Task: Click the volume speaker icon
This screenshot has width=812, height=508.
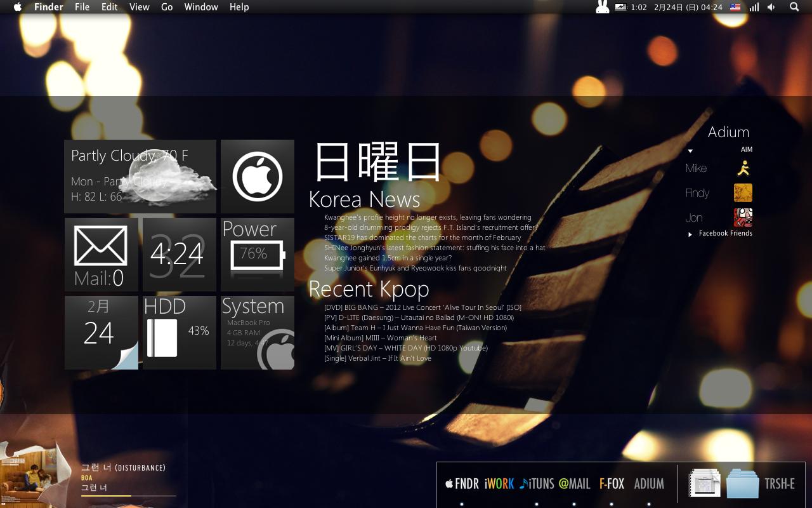Action: pos(771,7)
